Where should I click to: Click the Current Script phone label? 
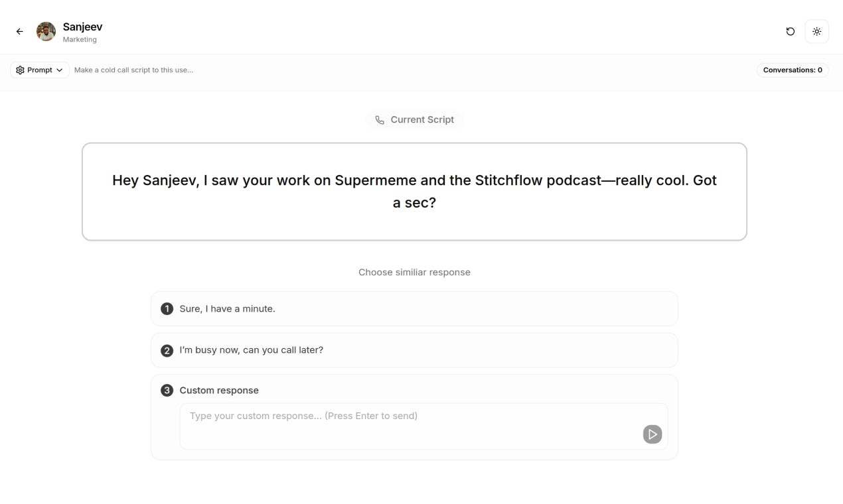click(414, 119)
